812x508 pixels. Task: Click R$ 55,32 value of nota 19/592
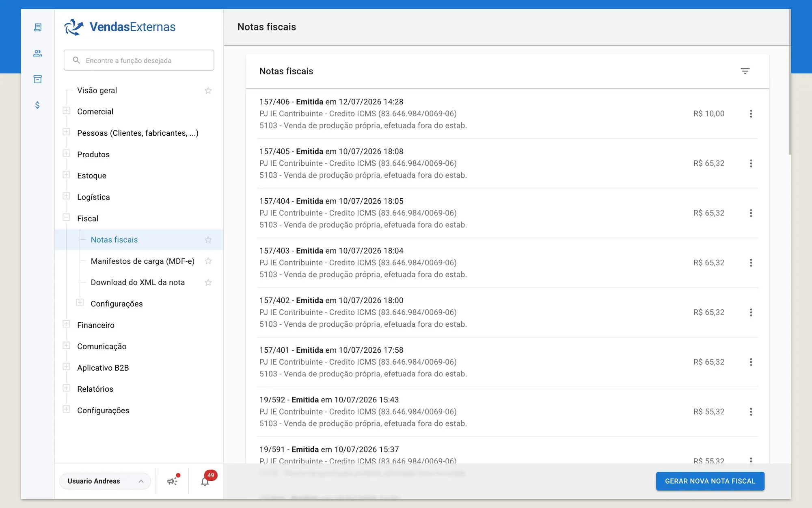pos(709,412)
